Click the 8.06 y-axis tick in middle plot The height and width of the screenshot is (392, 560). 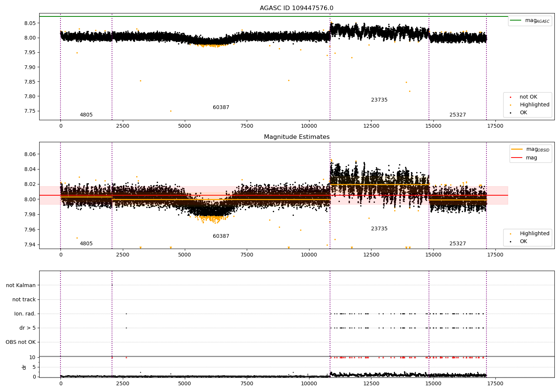pos(30,154)
